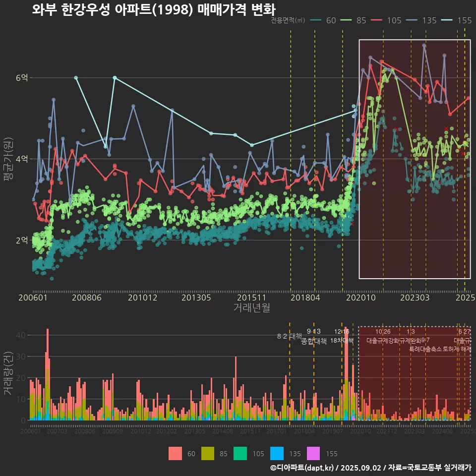Click 201701 on the volume chart x-axis

[x=277, y=431]
